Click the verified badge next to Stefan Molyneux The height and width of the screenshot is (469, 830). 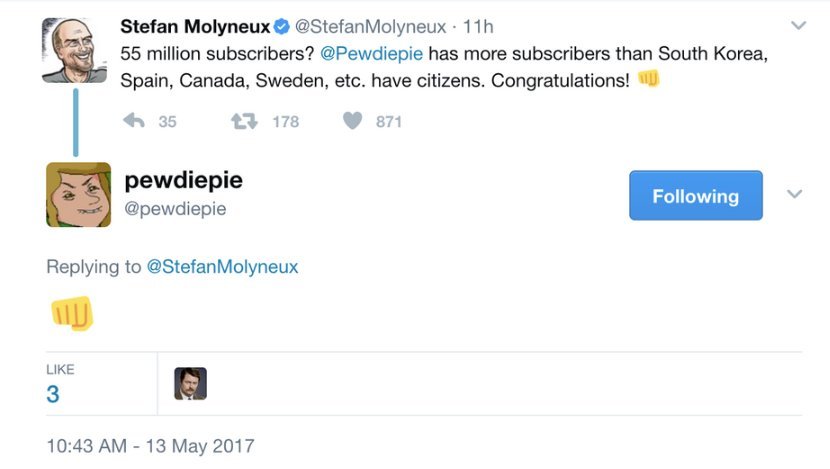pos(283,27)
